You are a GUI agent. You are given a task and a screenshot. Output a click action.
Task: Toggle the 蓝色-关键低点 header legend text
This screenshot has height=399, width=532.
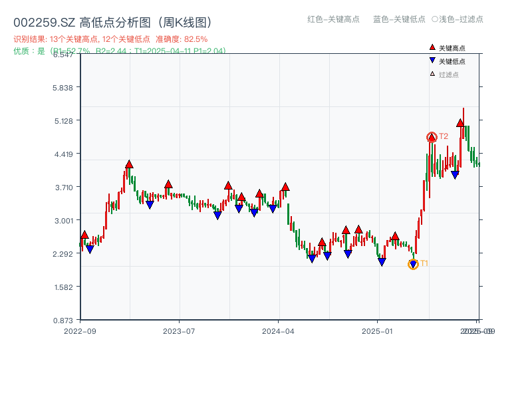[x=400, y=19]
